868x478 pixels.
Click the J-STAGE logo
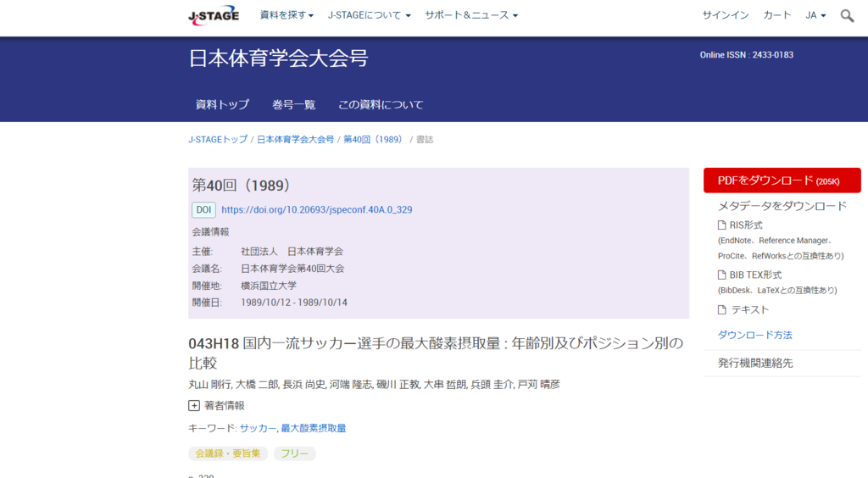[214, 15]
